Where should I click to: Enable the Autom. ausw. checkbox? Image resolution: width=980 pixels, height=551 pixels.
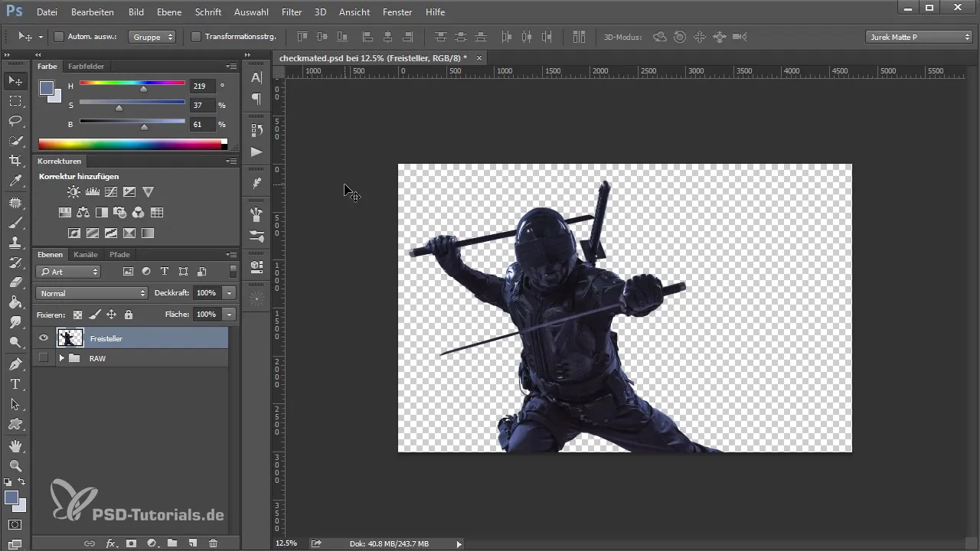(59, 37)
